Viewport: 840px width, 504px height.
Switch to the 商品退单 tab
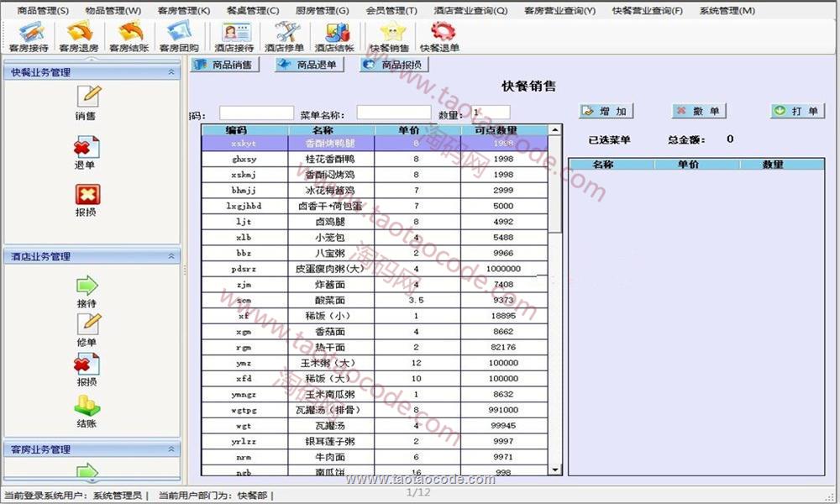(308, 65)
